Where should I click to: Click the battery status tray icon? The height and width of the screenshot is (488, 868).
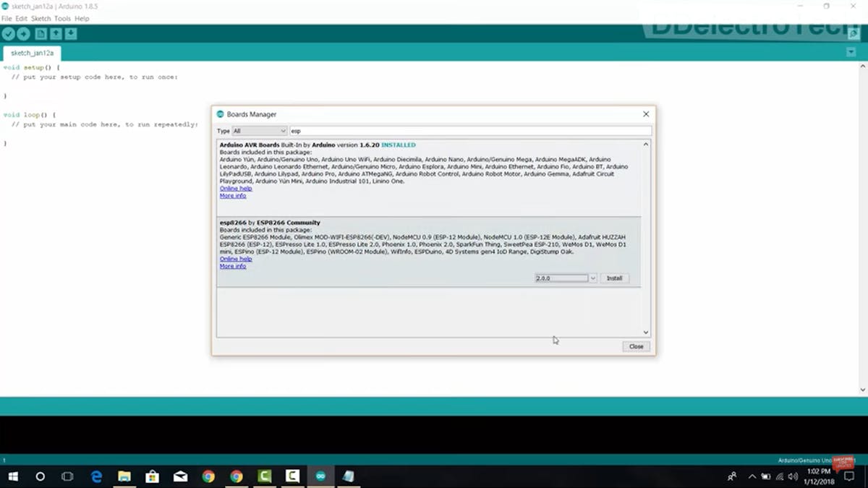766,476
